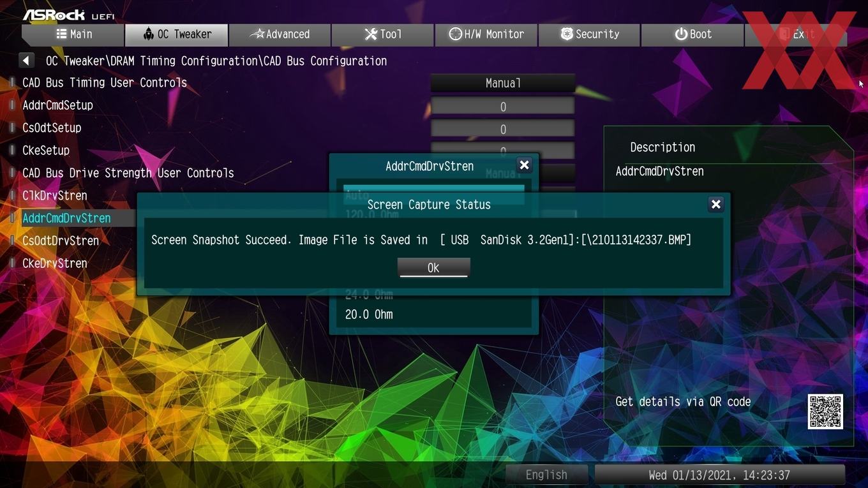Click the saved file message text
This screenshot has height=488, width=868.
[x=421, y=240]
